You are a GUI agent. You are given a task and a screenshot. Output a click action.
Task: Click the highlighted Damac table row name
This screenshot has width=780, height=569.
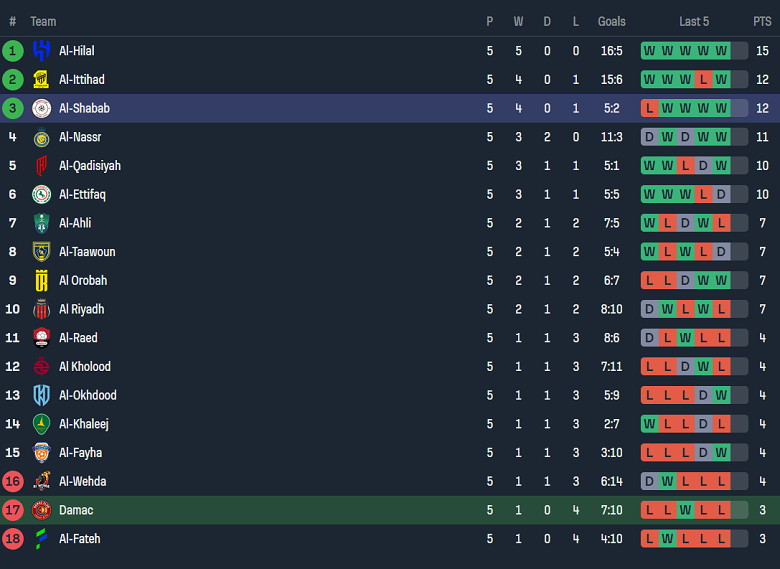click(76, 510)
